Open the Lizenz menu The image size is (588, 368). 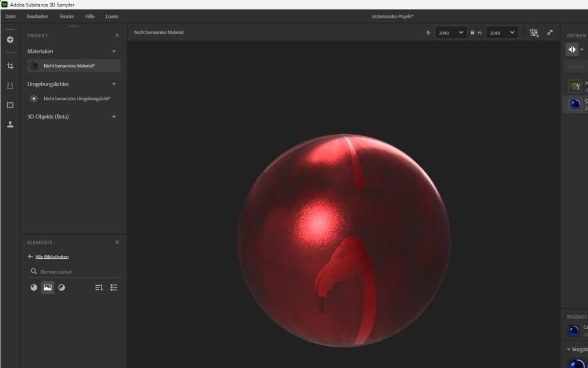coord(112,17)
